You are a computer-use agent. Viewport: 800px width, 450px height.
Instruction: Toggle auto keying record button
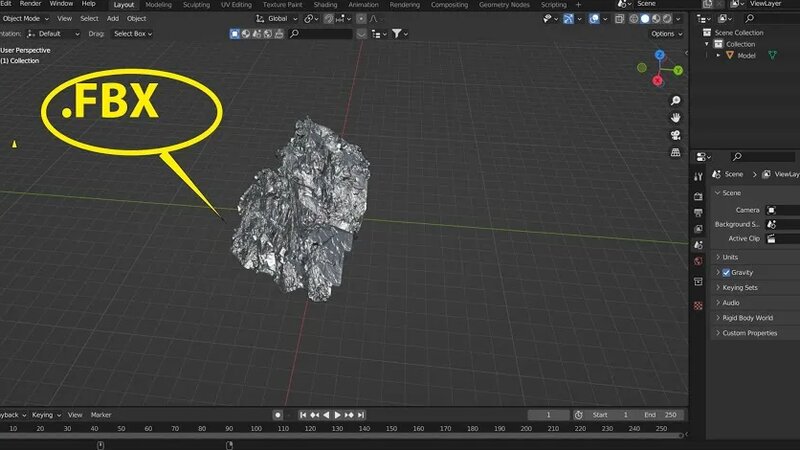[x=278, y=415]
